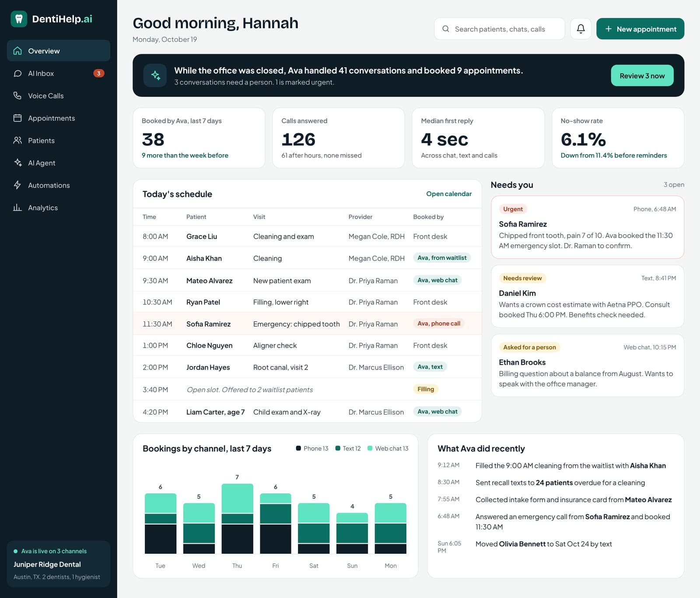Open the Appointments sidebar item

(x=59, y=118)
